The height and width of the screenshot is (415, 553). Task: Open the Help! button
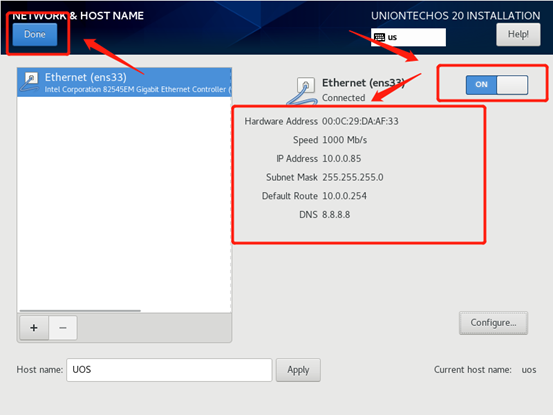pyautogui.click(x=518, y=35)
